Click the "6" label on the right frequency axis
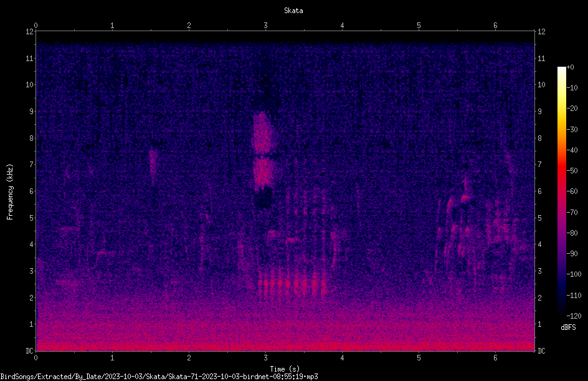This screenshot has width=588, height=381. pyautogui.click(x=539, y=191)
